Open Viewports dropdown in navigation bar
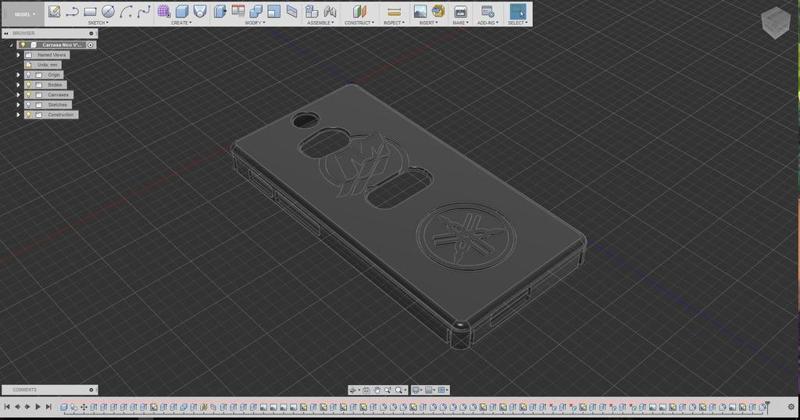The image size is (800, 420). (x=443, y=390)
